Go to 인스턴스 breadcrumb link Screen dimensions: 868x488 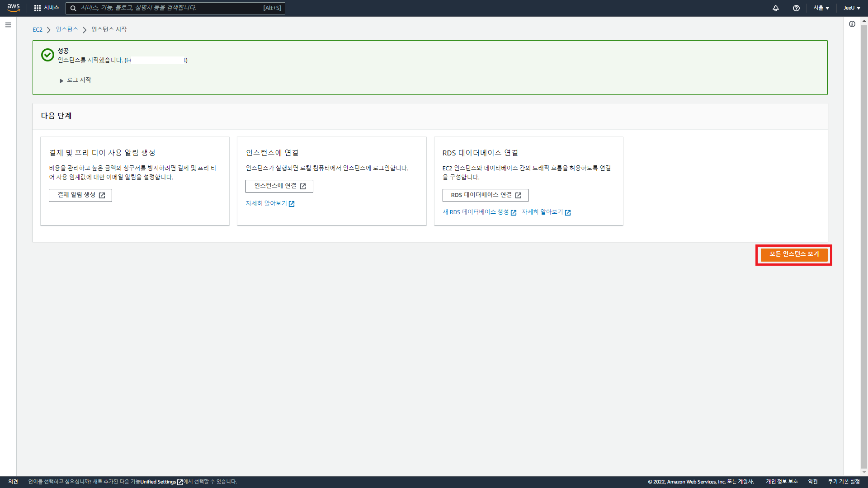point(67,29)
